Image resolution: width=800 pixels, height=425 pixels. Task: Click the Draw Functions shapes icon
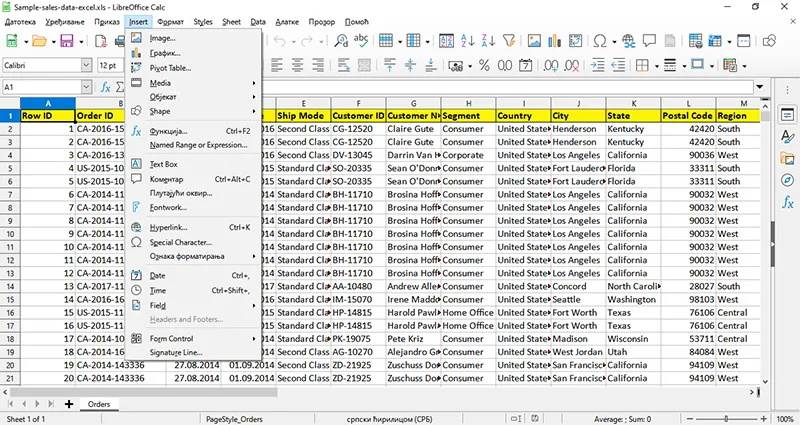(x=769, y=41)
